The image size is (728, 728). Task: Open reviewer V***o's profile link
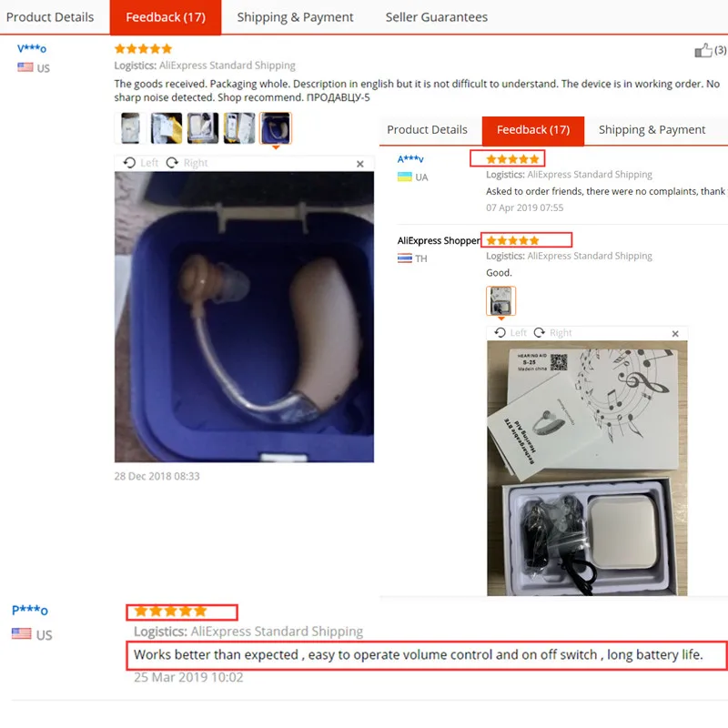pos(32,48)
